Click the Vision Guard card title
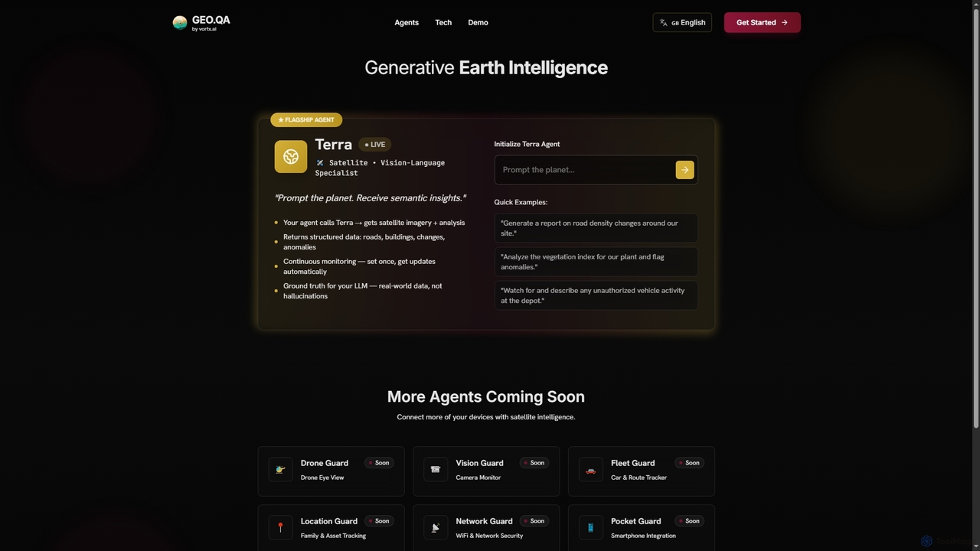The image size is (980, 551). (x=479, y=463)
